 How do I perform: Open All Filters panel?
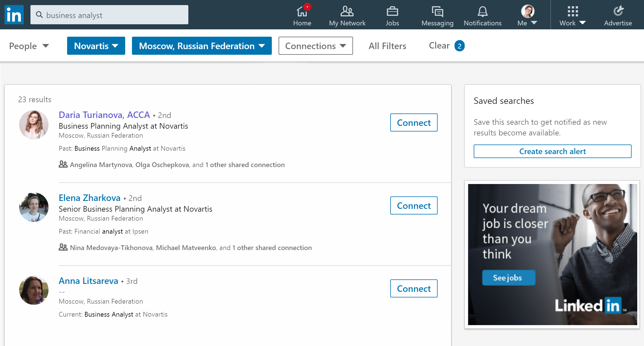(x=387, y=46)
